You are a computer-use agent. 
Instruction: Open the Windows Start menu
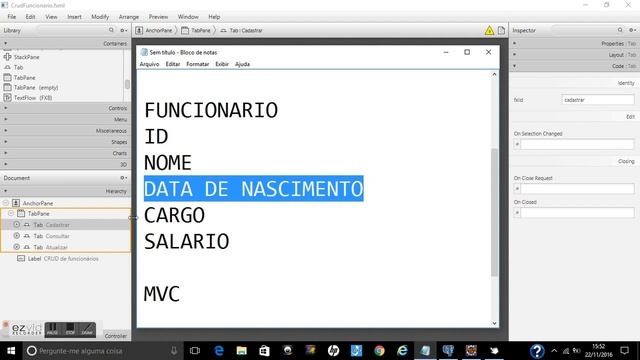click(11, 351)
